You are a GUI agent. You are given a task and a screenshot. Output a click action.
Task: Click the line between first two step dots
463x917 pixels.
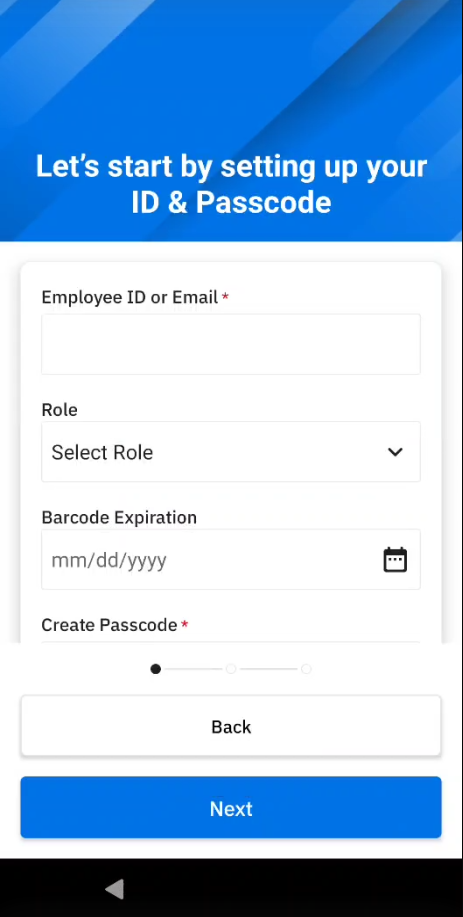click(x=193, y=668)
